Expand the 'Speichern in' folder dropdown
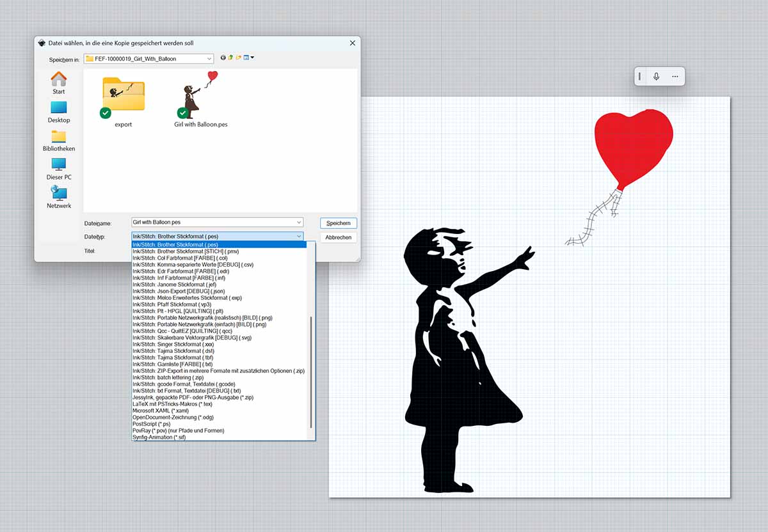Viewport: 768px width, 532px height. click(208, 57)
